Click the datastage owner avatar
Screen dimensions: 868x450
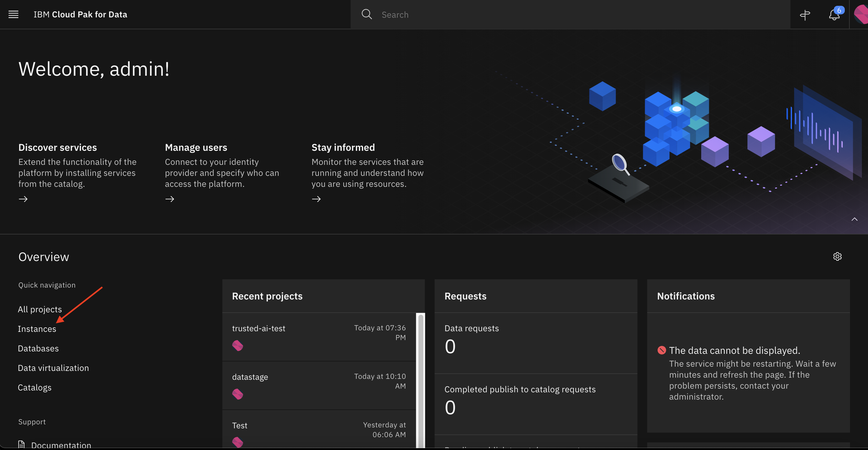pyautogui.click(x=238, y=394)
